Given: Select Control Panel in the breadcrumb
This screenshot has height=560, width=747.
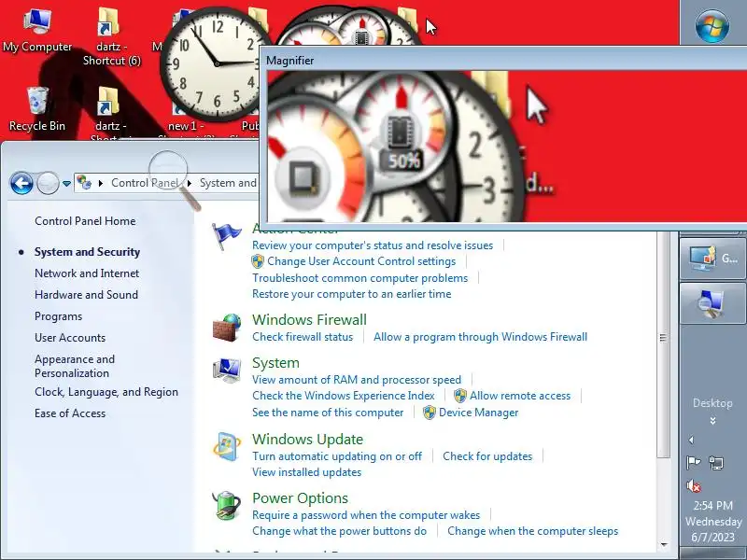Looking at the screenshot, I should pyautogui.click(x=145, y=183).
